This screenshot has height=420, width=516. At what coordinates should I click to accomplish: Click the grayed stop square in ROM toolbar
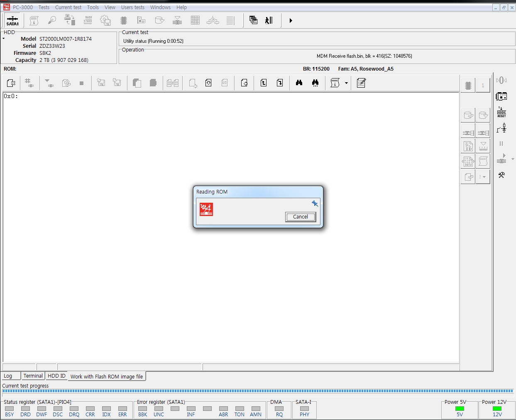pyautogui.click(x=81, y=83)
